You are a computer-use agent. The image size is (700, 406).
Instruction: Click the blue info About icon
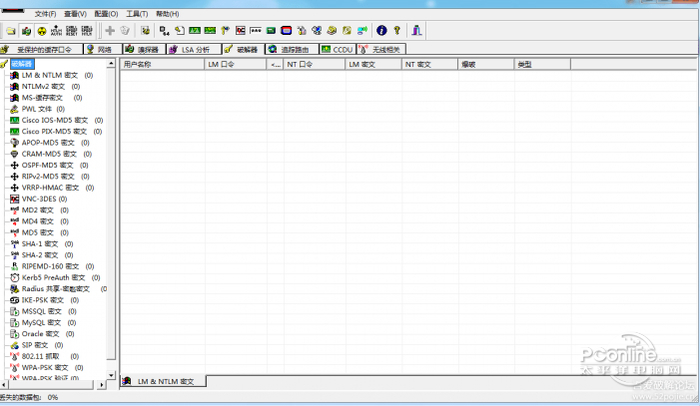click(381, 31)
